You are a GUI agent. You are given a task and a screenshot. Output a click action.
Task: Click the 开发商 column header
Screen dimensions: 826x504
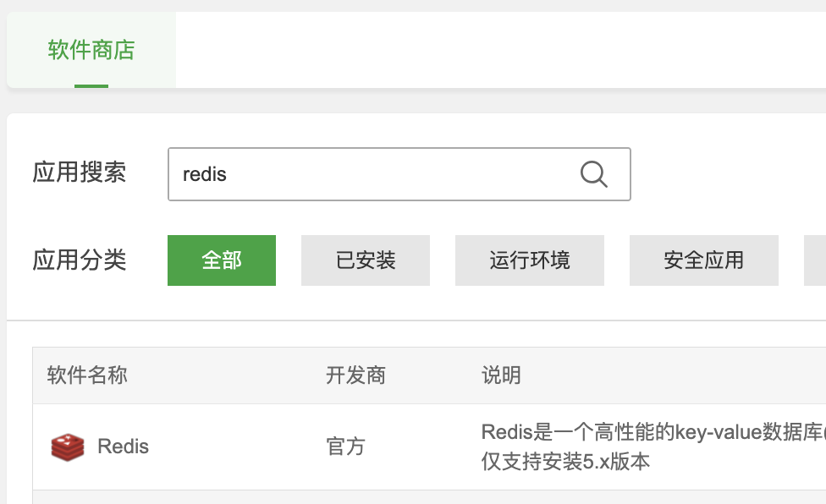pyautogui.click(x=355, y=375)
